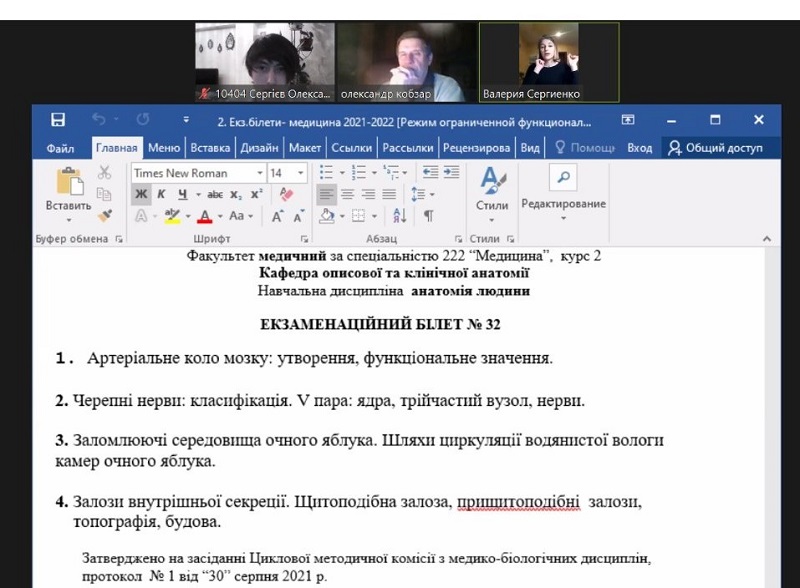
Task: Show paragraph marks with pilcrow icon
Action: click(x=428, y=215)
